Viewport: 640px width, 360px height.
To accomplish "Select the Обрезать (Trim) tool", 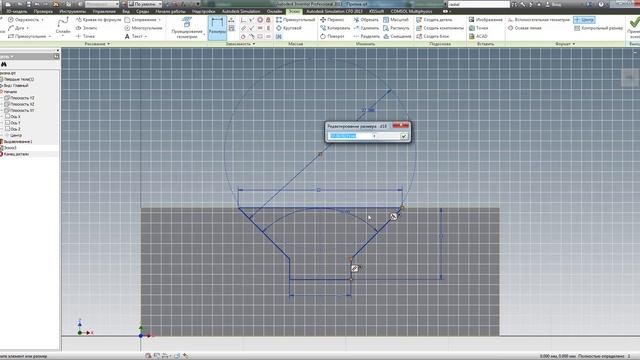I will point(366,20).
